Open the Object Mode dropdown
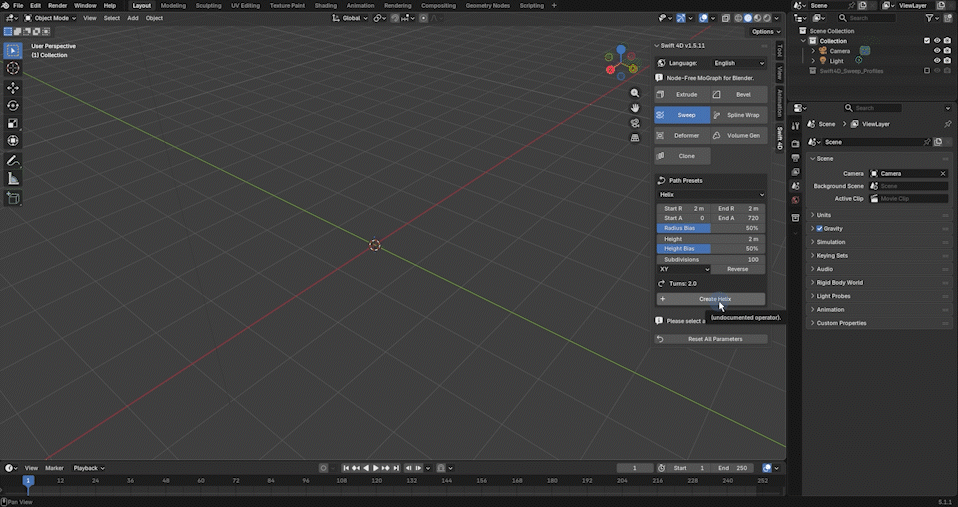 click(x=51, y=18)
